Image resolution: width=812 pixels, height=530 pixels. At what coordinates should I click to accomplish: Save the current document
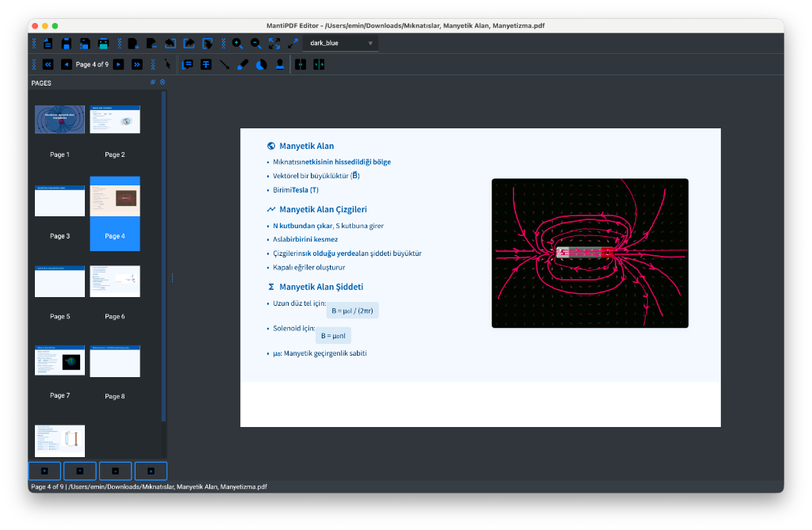66,44
